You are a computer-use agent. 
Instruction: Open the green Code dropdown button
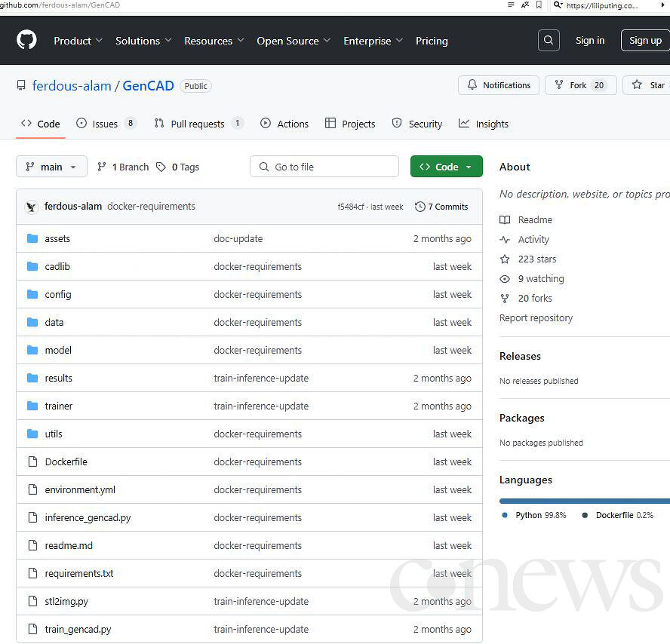tap(446, 167)
